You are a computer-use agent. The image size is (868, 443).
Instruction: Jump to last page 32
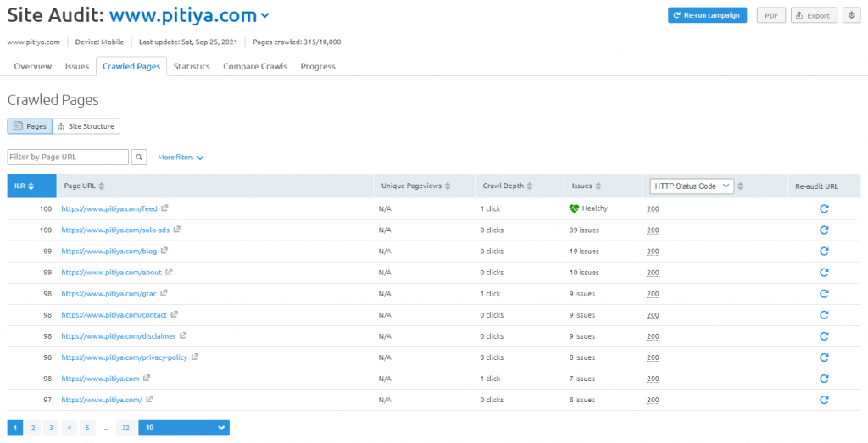(x=125, y=428)
